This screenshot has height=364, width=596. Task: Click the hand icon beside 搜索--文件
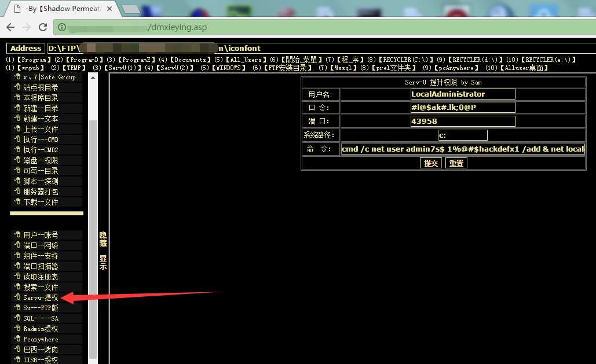click(17, 287)
